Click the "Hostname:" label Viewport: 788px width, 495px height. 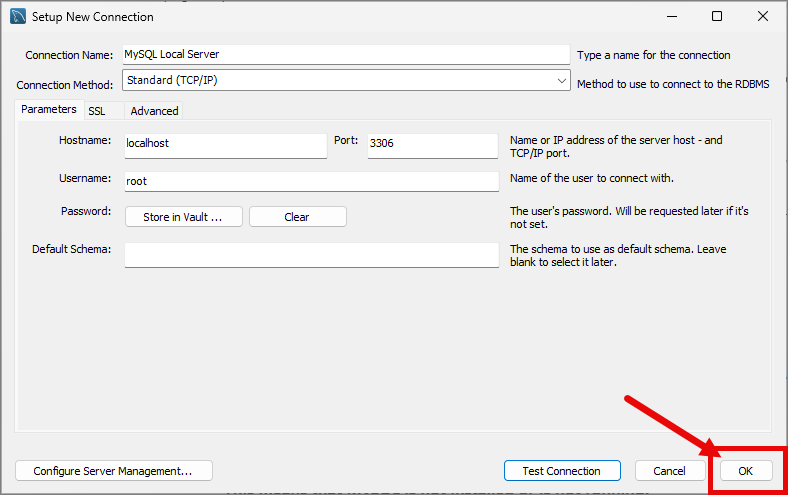(85, 140)
